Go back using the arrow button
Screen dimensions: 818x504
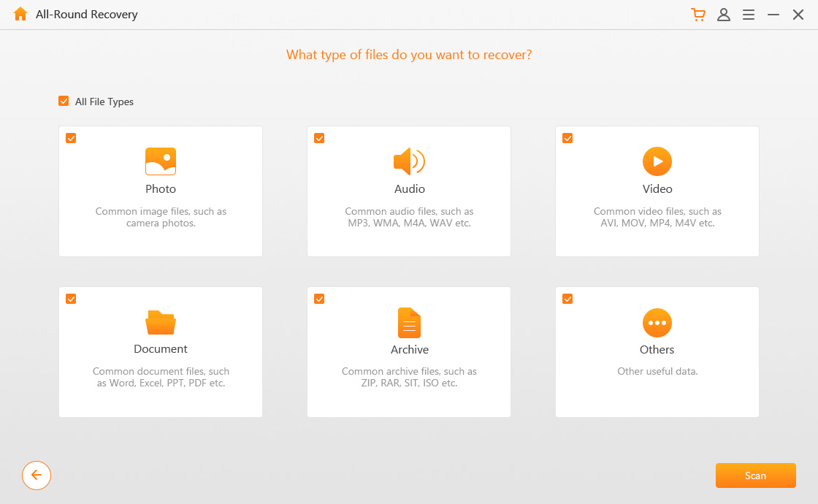pyautogui.click(x=37, y=475)
